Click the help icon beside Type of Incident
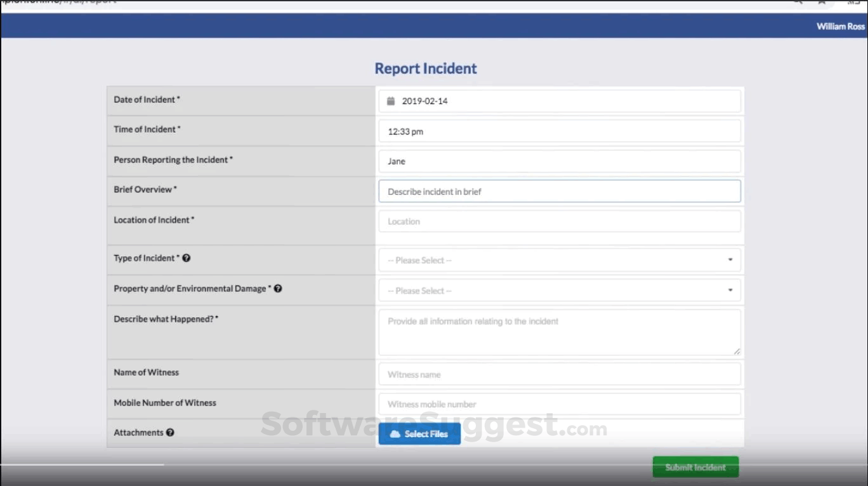 (187, 257)
